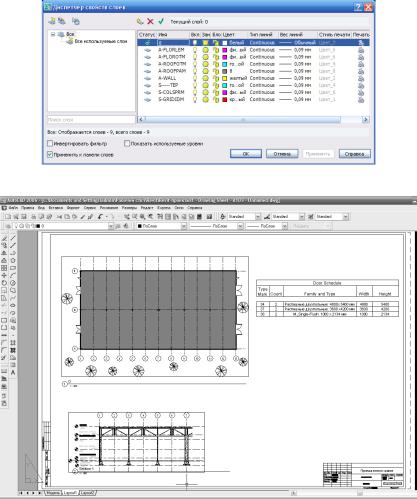417x499 pixels.
Task: Open the Формат menu
Action: (x=73, y=208)
